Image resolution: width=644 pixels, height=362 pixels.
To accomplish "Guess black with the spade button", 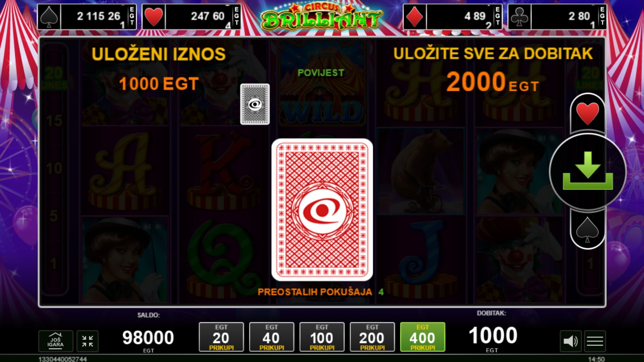I will pyautogui.click(x=587, y=230).
